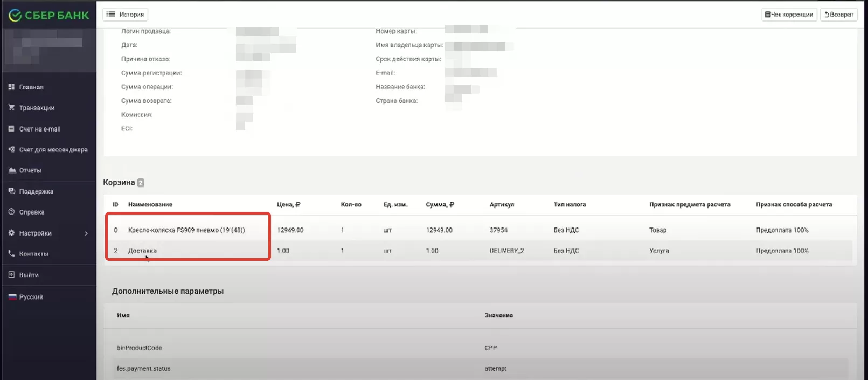Select the Кресло-коляска FS909 cart row
Viewport: 868px width, 380px height.
click(x=186, y=230)
